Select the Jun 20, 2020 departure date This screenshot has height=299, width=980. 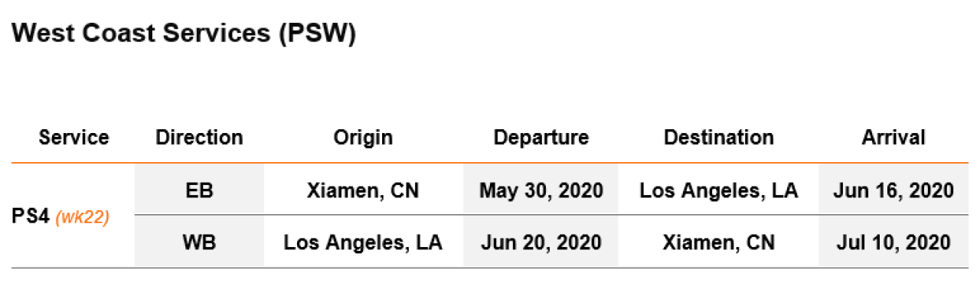pos(541,242)
